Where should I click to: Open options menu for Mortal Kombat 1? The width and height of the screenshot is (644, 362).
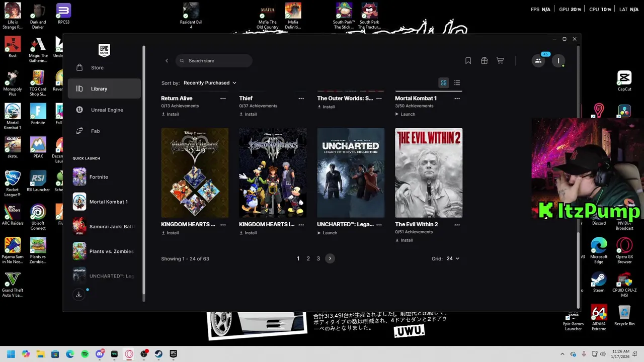457,99
